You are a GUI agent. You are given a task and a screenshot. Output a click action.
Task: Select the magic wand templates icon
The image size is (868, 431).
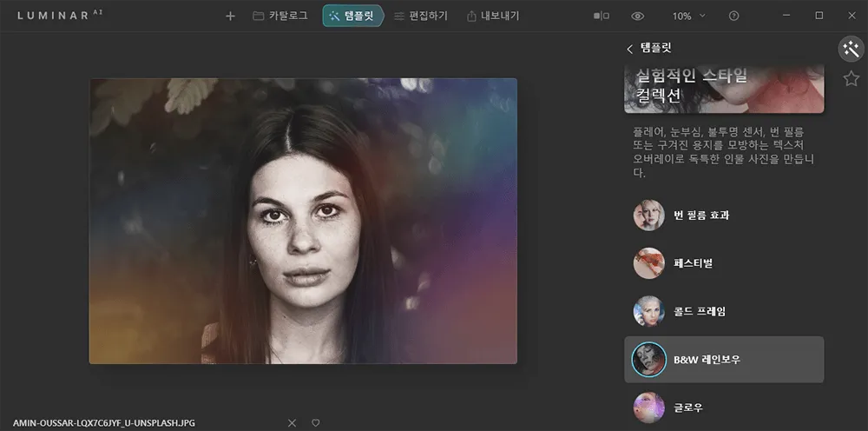pos(851,49)
